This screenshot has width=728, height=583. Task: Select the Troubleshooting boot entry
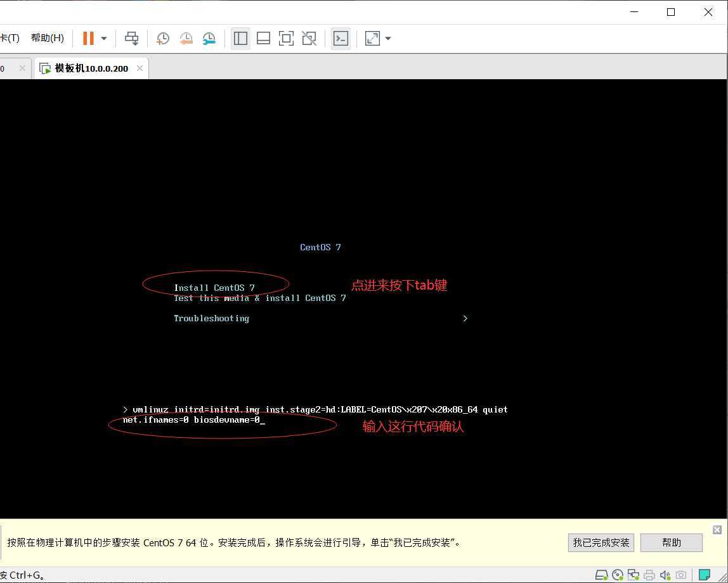[x=211, y=318]
